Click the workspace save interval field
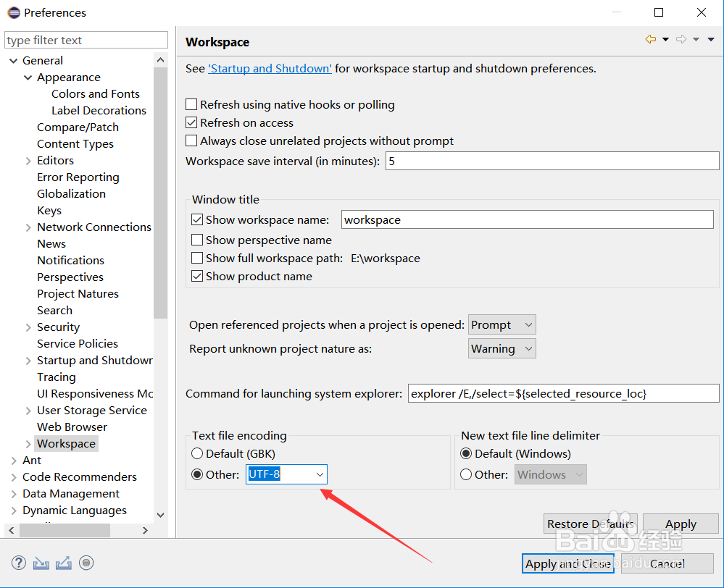 pos(552,161)
